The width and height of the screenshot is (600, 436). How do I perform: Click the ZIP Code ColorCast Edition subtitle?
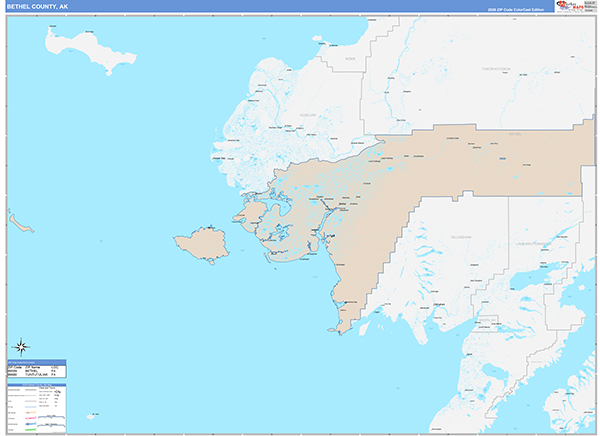coord(515,10)
